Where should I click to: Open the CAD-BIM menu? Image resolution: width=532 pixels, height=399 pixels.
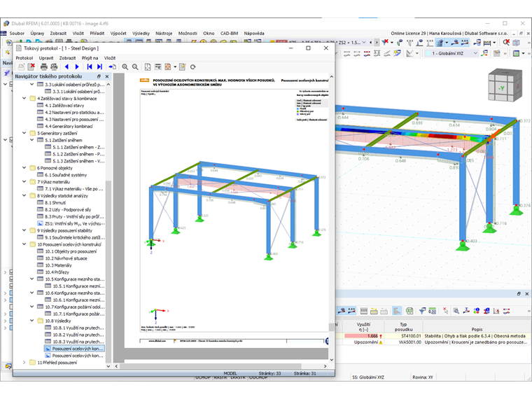point(229,34)
